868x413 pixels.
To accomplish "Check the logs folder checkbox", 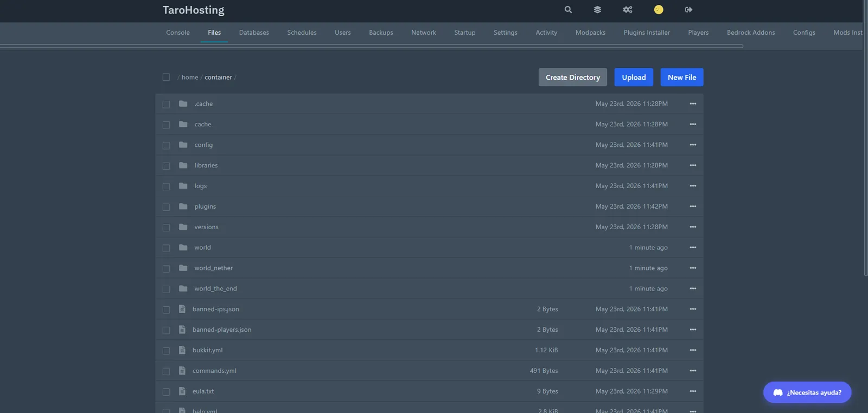I will [167, 186].
